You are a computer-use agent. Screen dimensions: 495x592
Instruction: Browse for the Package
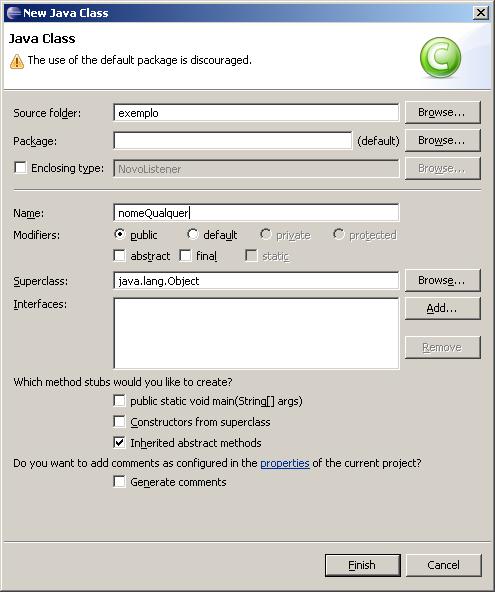coord(443,140)
